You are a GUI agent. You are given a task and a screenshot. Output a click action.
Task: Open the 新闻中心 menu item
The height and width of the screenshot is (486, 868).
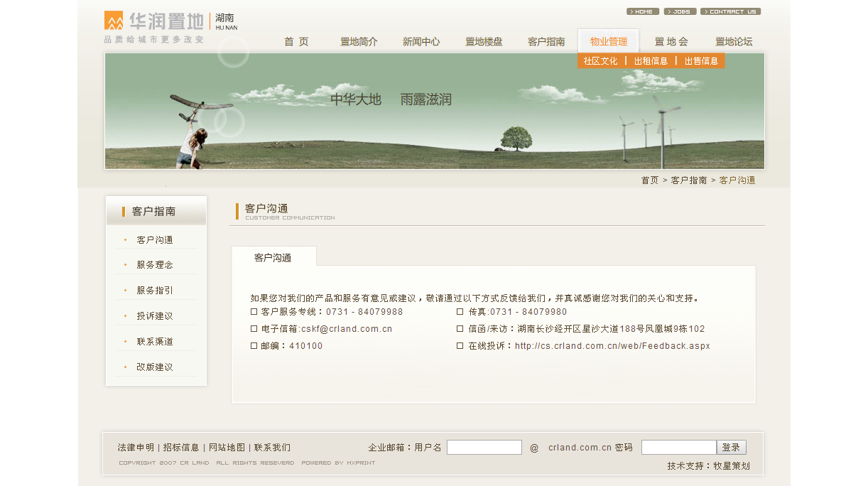(x=421, y=40)
